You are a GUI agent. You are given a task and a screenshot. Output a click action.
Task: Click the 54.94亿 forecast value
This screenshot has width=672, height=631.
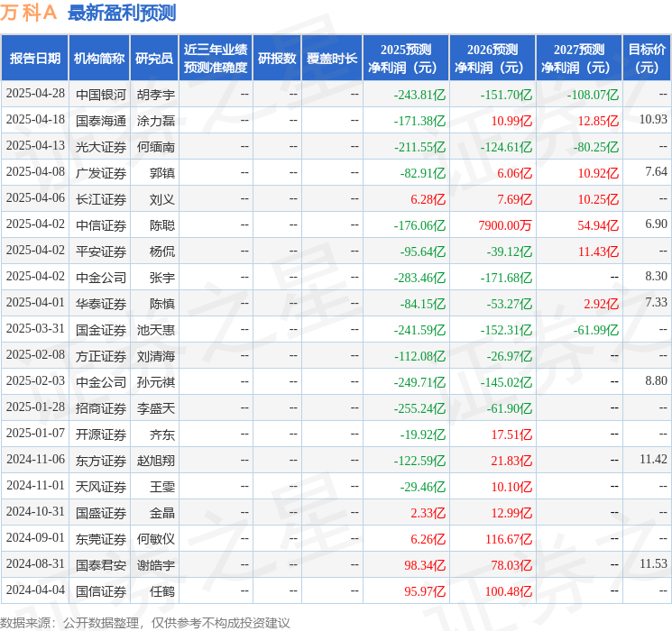(x=598, y=225)
